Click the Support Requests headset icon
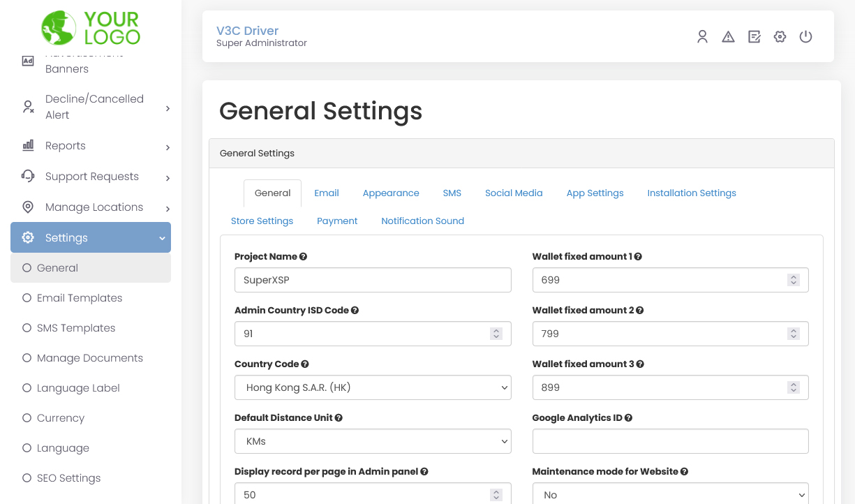Viewport: 855px width, 504px height. click(28, 176)
